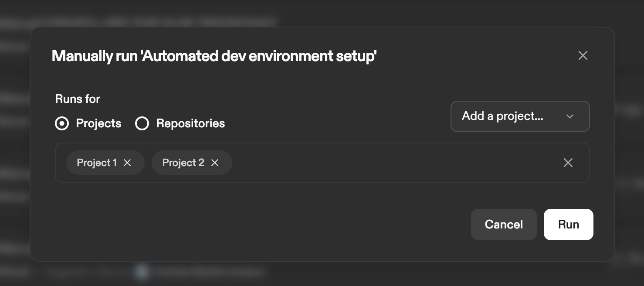Click the Project 1 chip label
Screen dimensions: 644x286
(97, 163)
